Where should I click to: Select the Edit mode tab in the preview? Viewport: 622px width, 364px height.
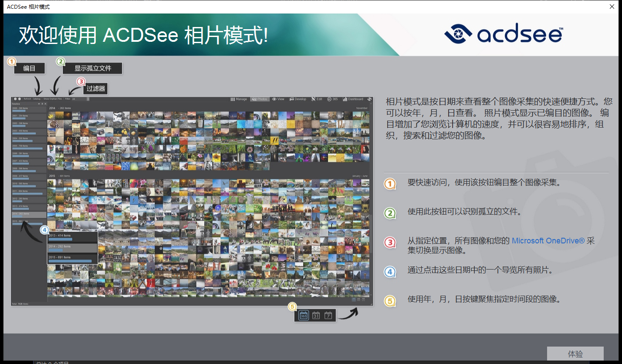[x=317, y=99]
